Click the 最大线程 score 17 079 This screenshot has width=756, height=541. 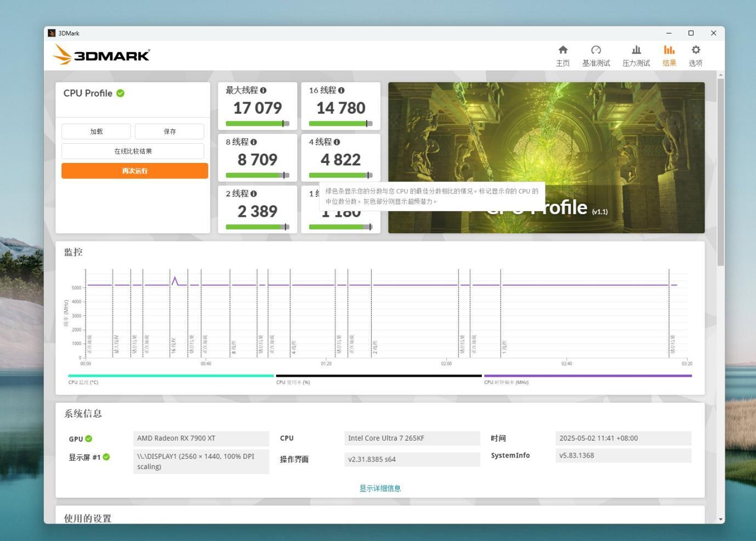[258, 108]
